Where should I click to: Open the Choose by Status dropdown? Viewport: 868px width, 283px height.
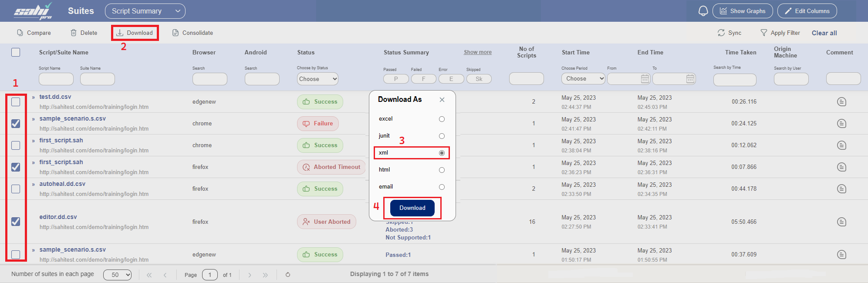pos(317,79)
